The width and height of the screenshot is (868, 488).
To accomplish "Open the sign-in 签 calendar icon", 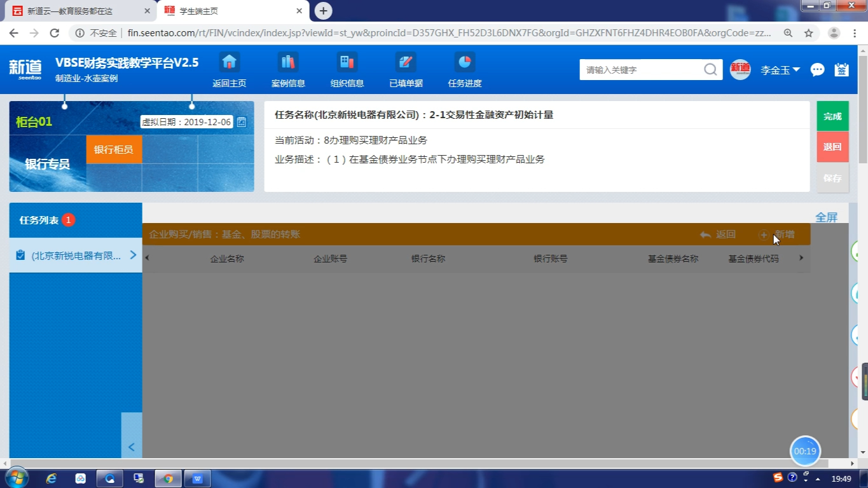I will 842,70.
